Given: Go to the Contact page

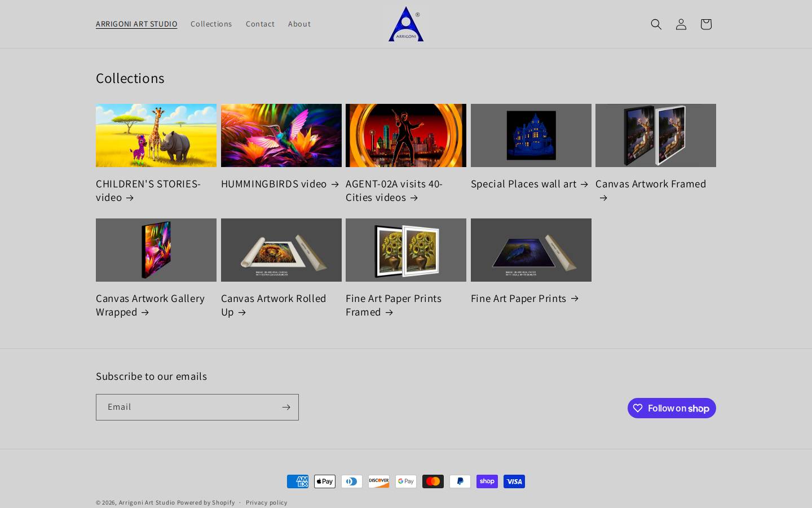Looking at the screenshot, I should pos(260,24).
